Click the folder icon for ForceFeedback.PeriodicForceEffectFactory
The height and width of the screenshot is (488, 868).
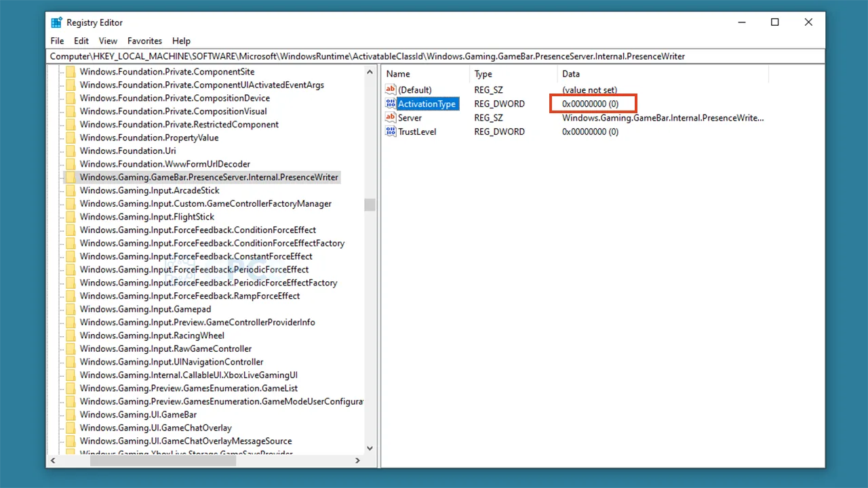click(71, 283)
